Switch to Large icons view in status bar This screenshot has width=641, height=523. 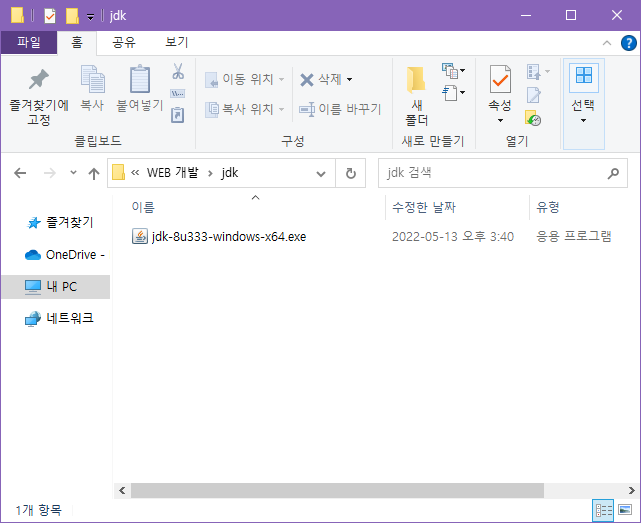coord(625,510)
